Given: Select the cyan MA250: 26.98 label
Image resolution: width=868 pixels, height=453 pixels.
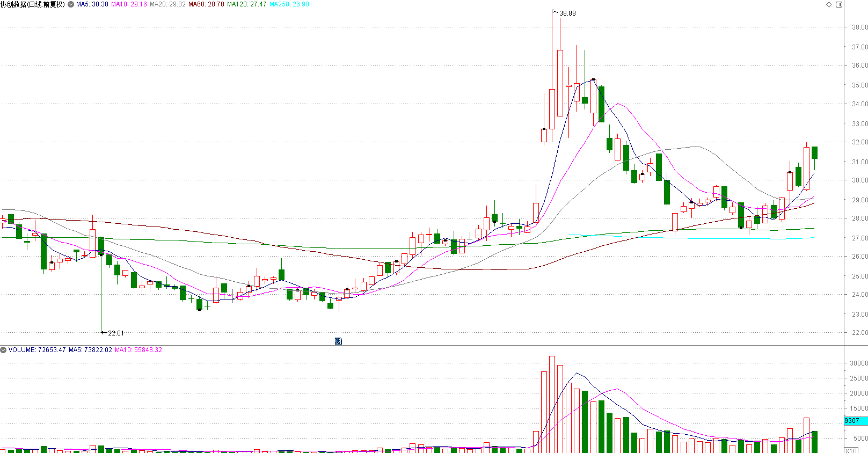Looking at the screenshot, I should 289,4.
